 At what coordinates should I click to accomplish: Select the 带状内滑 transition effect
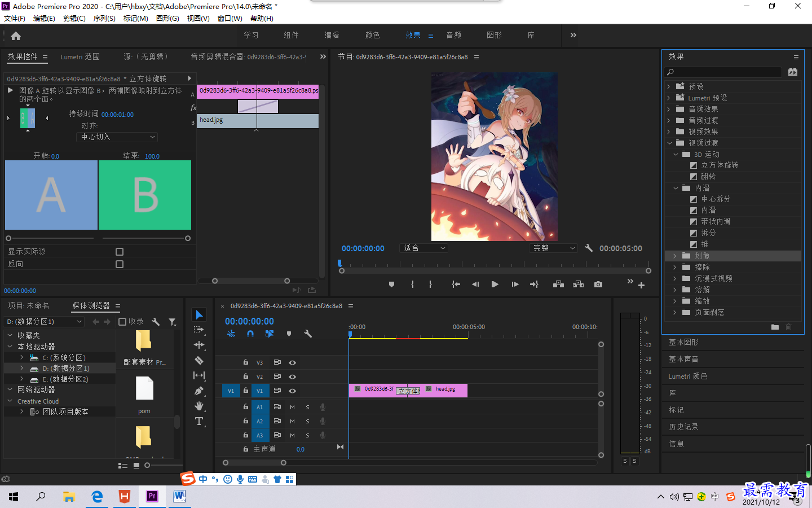pos(716,222)
